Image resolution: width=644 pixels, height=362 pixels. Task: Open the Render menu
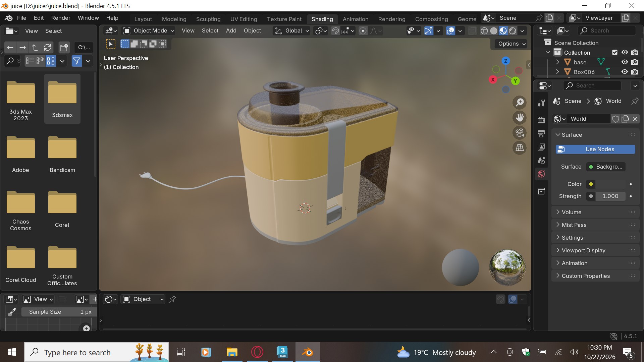coord(61,18)
